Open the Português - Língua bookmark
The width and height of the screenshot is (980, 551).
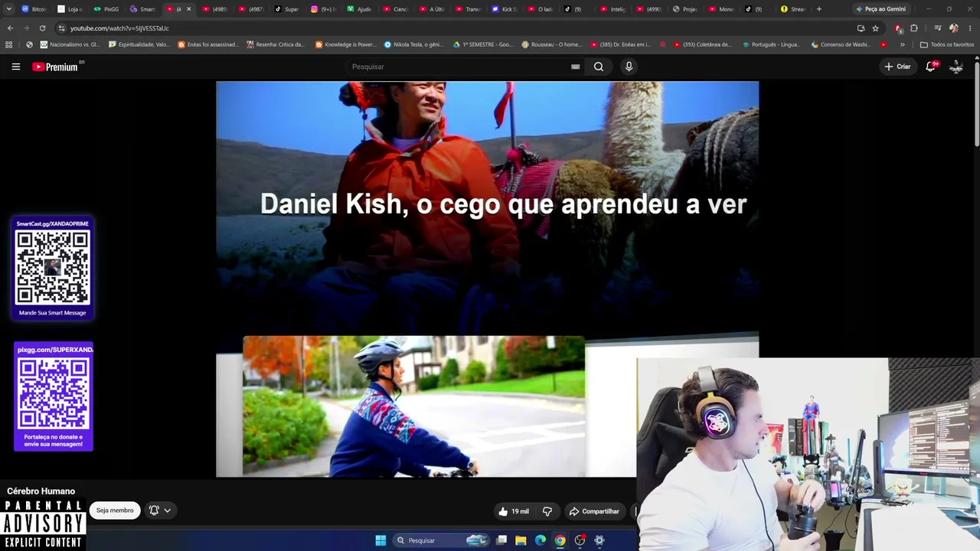tap(772, 44)
